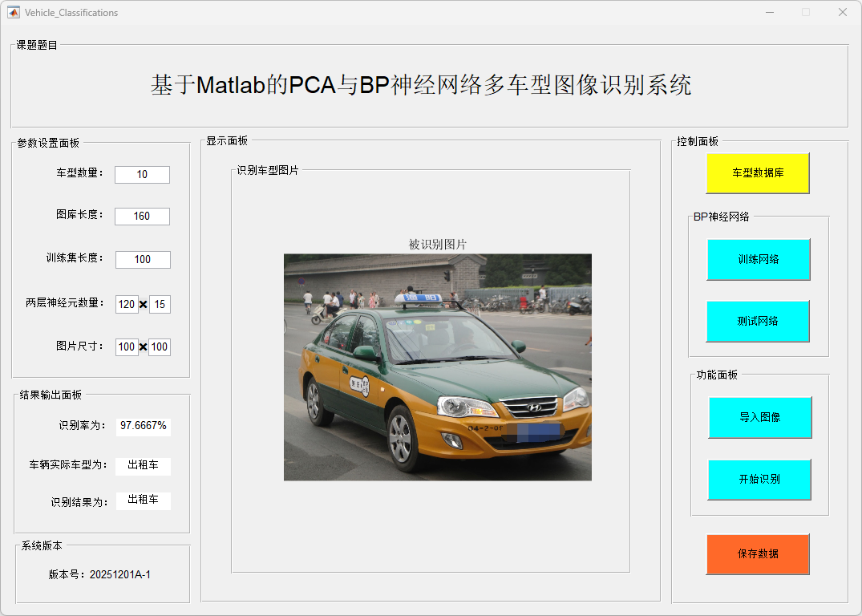The height and width of the screenshot is (616, 862).
Task: Open the yellow 车型数据库 button
Action: click(x=758, y=173)
